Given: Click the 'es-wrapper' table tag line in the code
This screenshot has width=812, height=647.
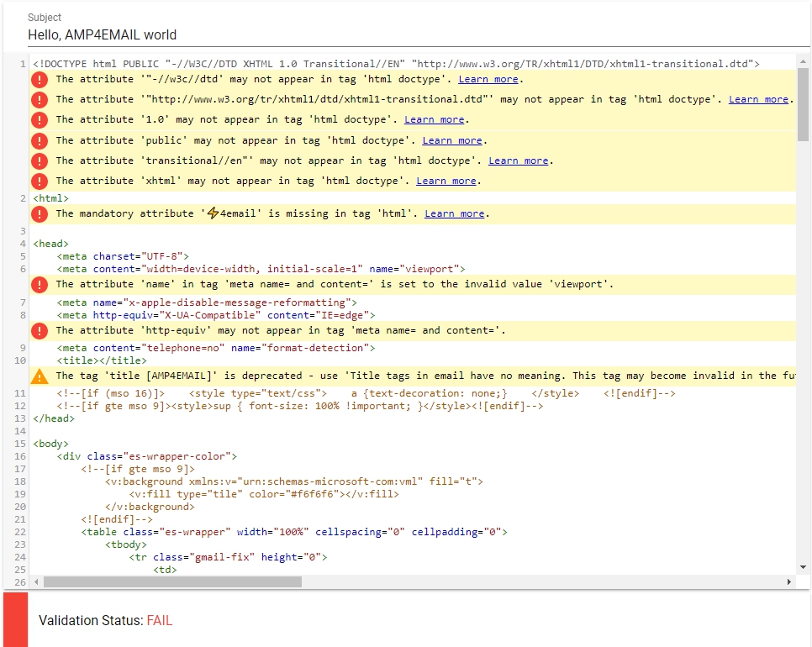Looking at the screenshot, I should tap(294, 532).
